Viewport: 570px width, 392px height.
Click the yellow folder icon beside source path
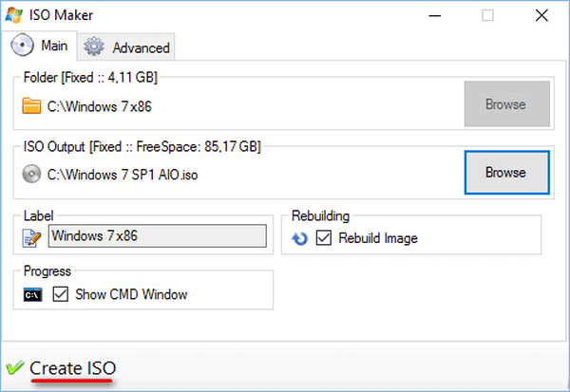tap(33, 105)
